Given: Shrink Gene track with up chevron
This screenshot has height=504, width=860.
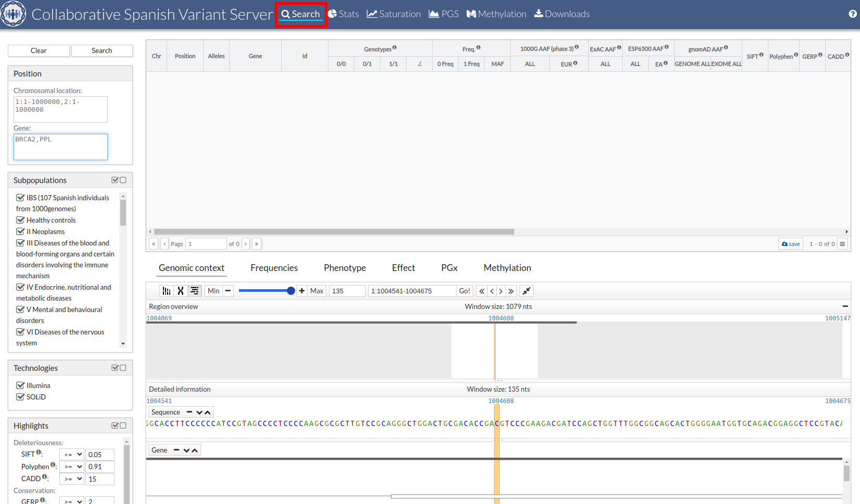Looking at the screenshot, I should [x=195, y=450].
